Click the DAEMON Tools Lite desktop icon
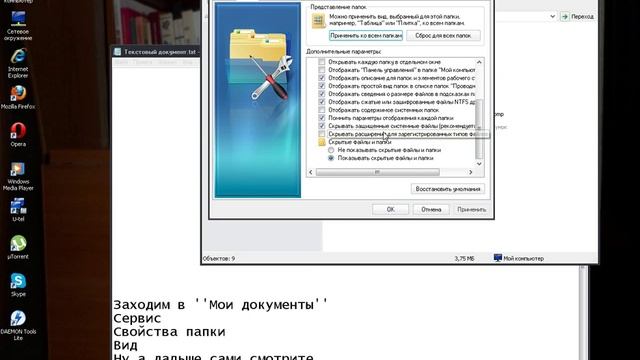640x360 pixels. tap(18, 325)
